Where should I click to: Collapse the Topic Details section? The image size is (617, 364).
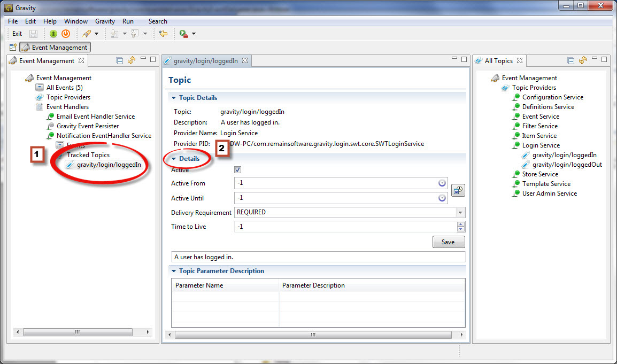pyautogui.click(x=174, y=98)
